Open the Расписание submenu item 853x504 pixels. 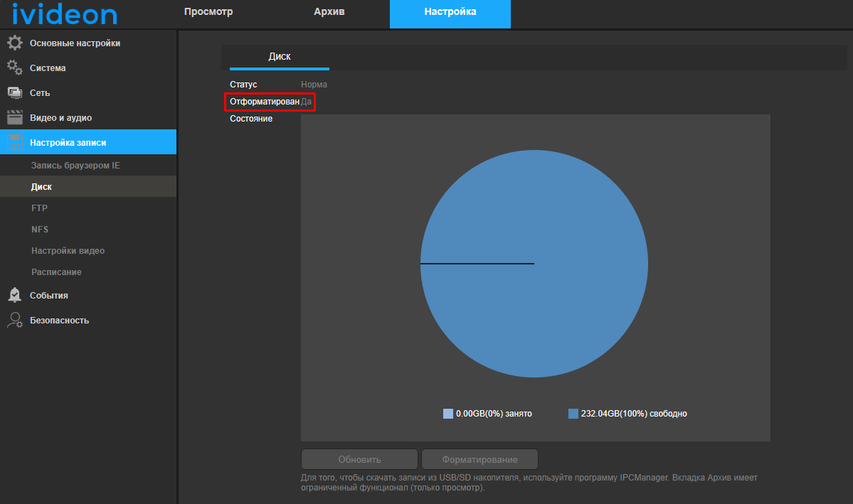88,272
